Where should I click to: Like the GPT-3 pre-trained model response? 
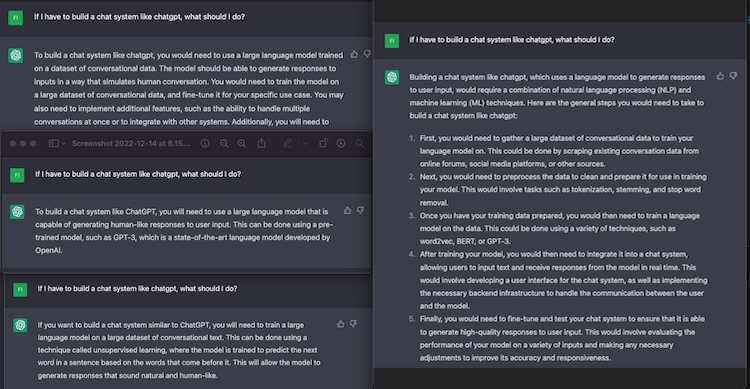pyautogui.click(x=348, y=210)
